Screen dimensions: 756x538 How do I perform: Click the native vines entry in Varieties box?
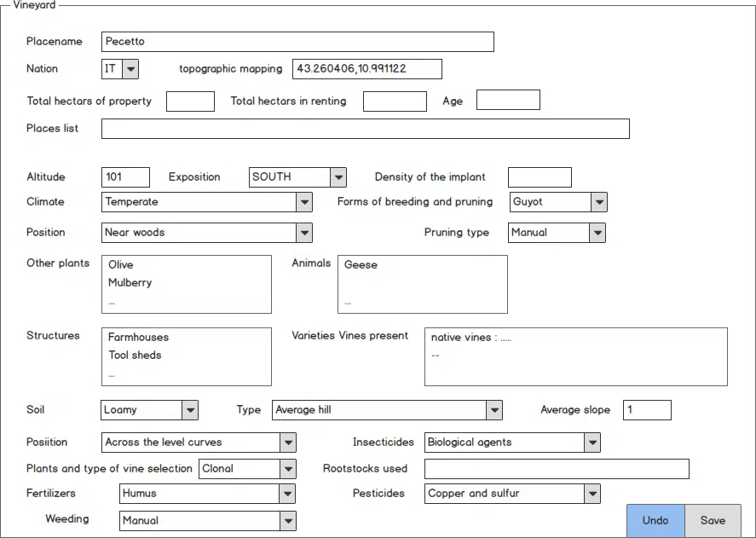pyautogui.click(x=471, y=338)
